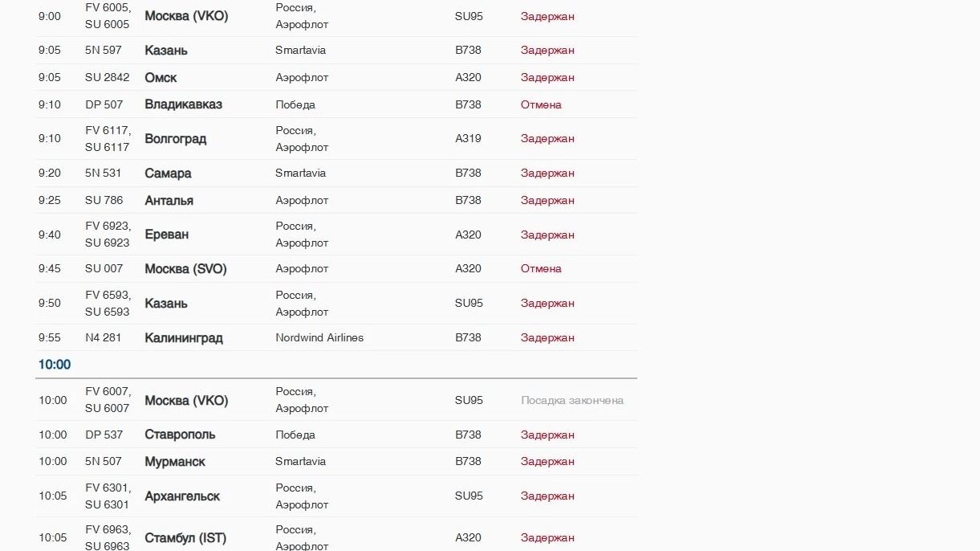Viewport: 980px width, 551px height.
Task: Click the Анталья destination name
Action: click(x=169, y=201)
